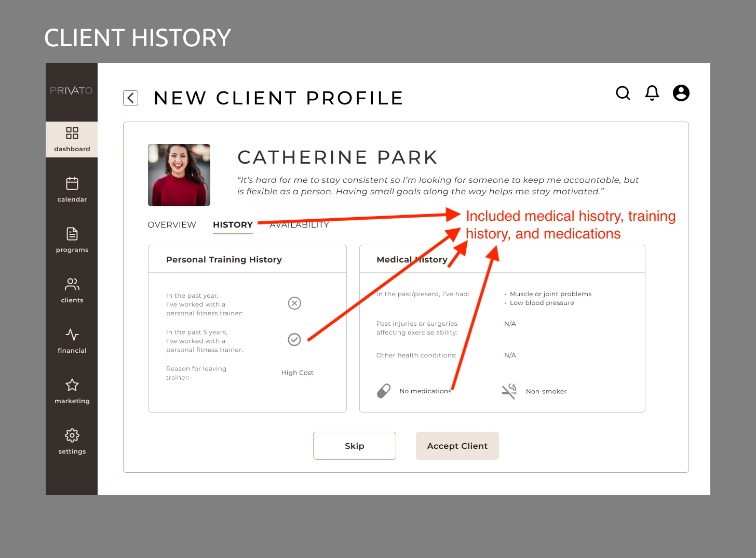This screenshot has width=756, height=558.
Task: Toggle the checkmark for five-year trainer history
Action: coord(294,339)
